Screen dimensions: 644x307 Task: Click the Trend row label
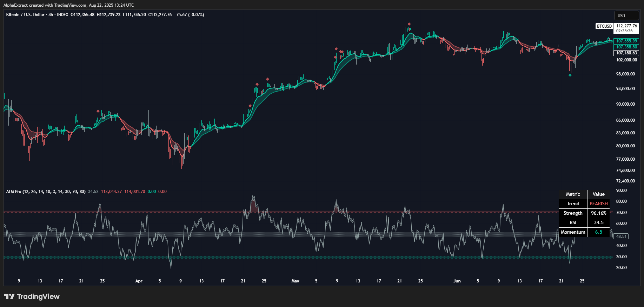click(x=573, y=203)
